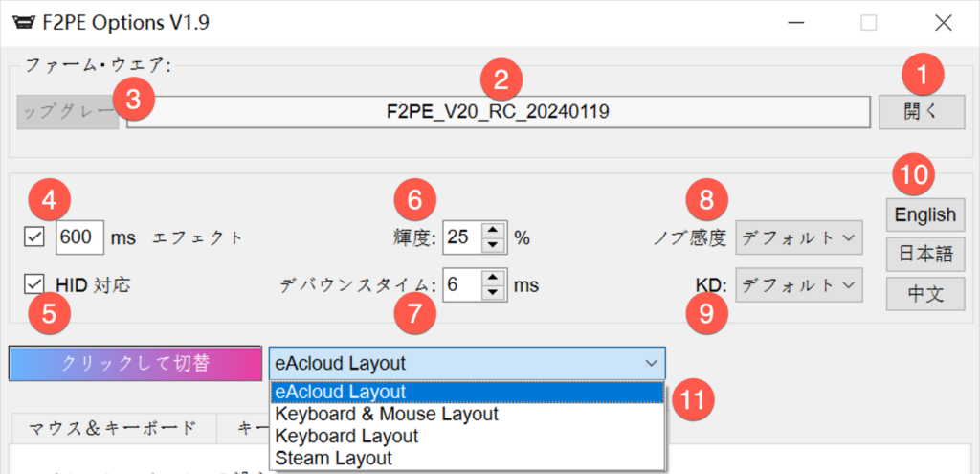Click the F2PE app icon in title bar
980x474 pixels.
pyautogui.click(x=25, y=24)
